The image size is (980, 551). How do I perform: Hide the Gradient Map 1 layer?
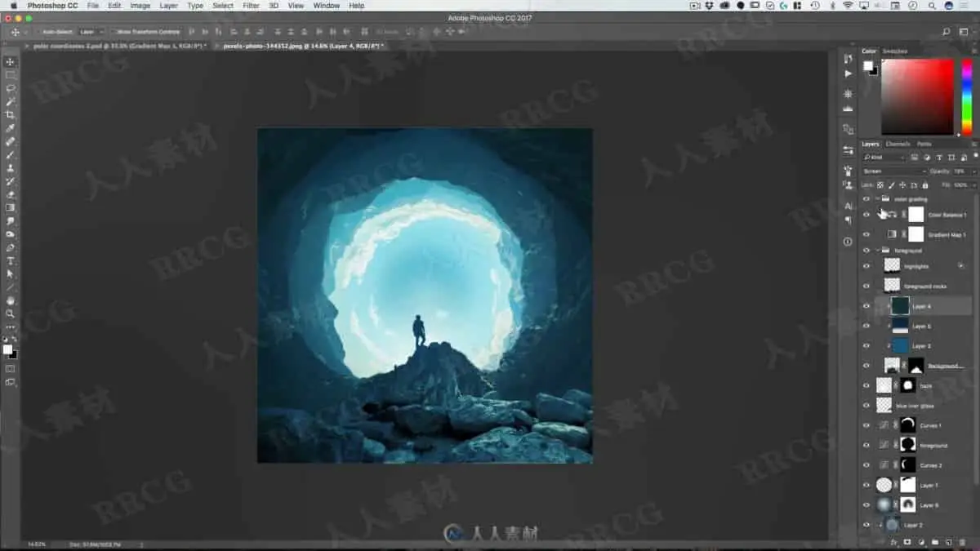pyautogui.click(x=866, y=234)
